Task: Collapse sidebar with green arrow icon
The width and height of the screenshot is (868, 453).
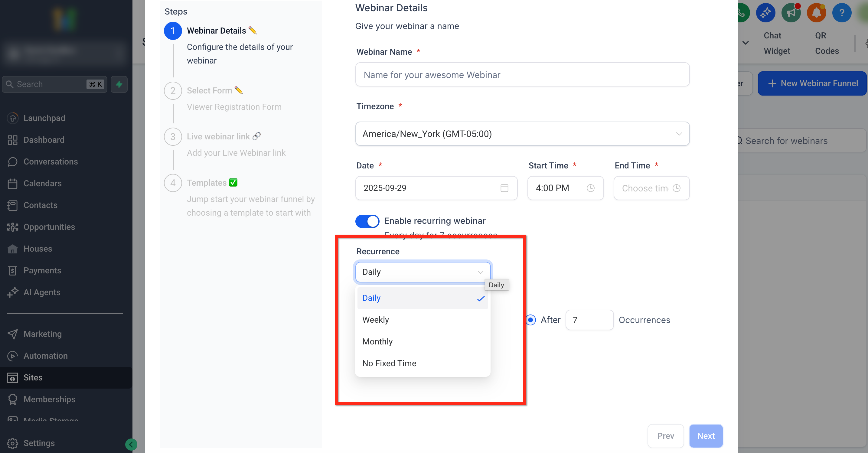Action: tap(131, 444)
